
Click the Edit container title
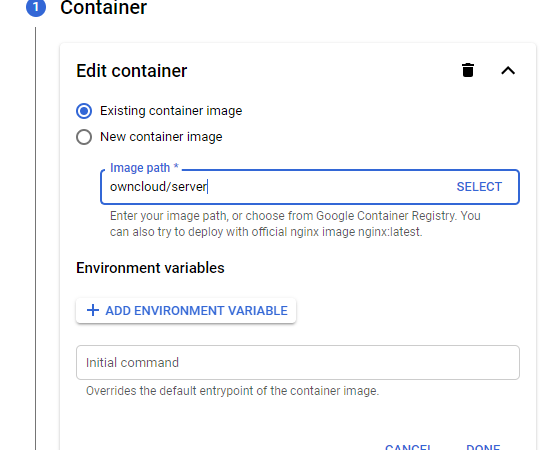(132, 71)
